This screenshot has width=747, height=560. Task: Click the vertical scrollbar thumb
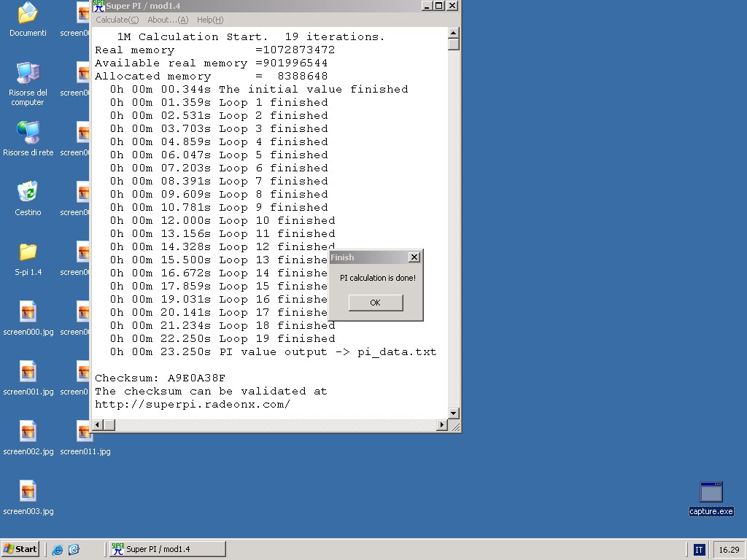click(454, 44)
